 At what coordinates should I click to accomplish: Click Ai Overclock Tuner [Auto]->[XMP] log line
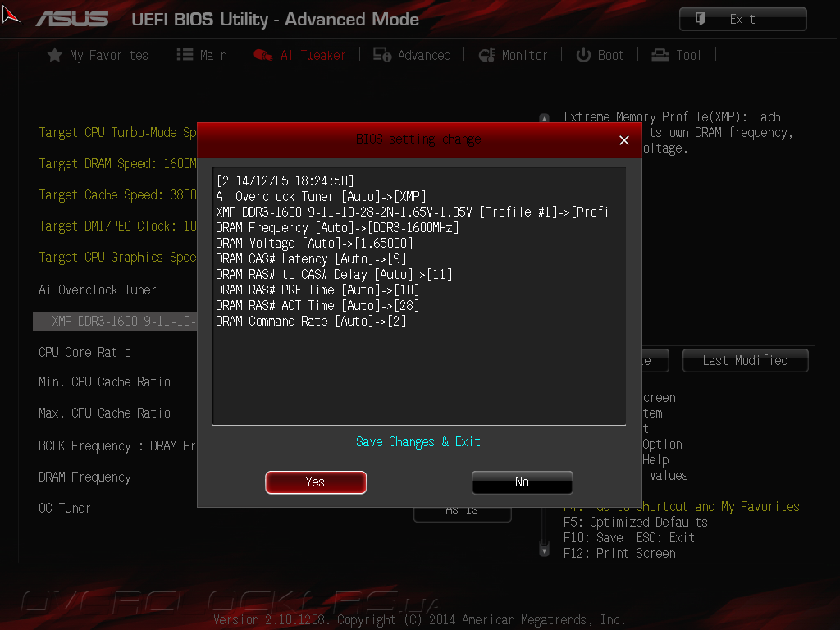pos(322,197)
